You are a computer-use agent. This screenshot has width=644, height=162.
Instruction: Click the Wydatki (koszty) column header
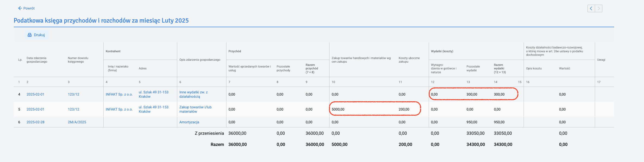[x=442, y=51]
